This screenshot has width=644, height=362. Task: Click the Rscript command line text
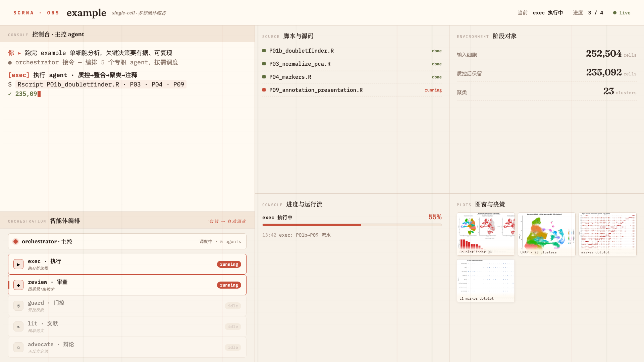(101, 84)
